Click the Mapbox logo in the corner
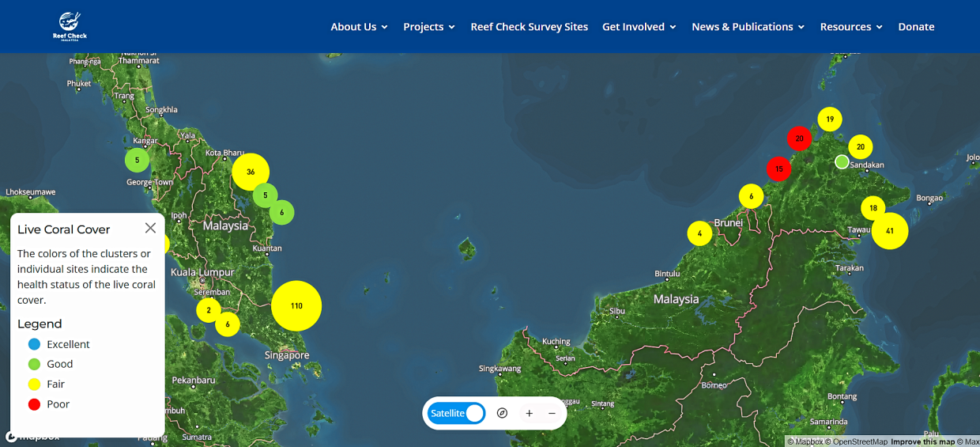Image resolution: width=980 pixels, height=447 pixels. [x=32, y=436]
